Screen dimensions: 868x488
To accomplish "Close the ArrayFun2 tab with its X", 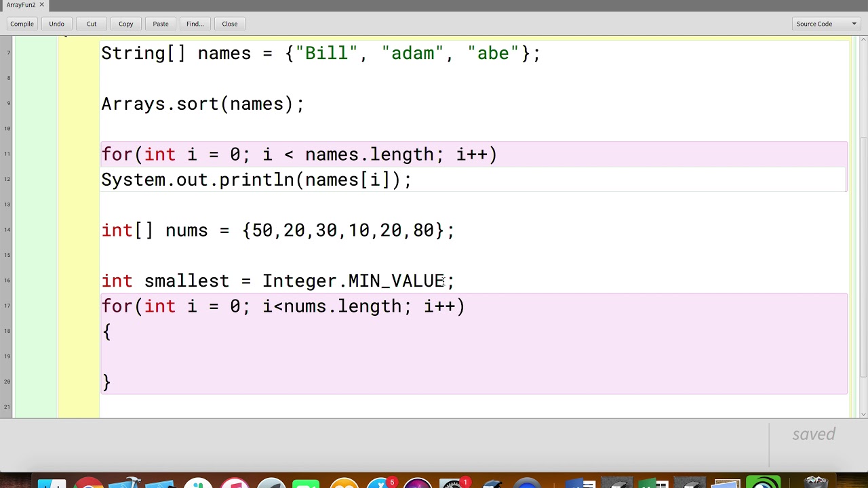I will coord(41,5).
